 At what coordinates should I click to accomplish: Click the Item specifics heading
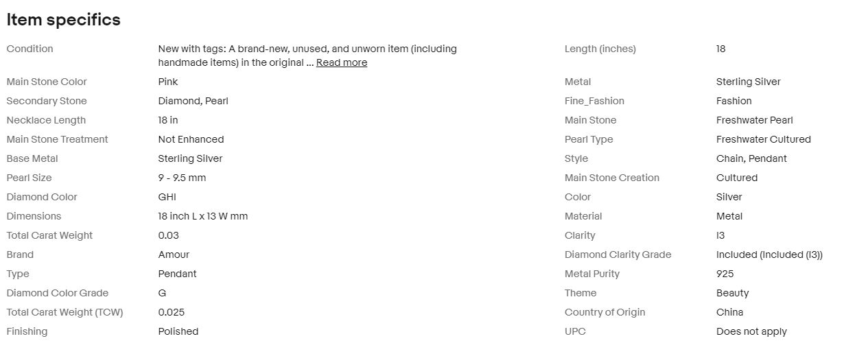click(x=63, y=20)
